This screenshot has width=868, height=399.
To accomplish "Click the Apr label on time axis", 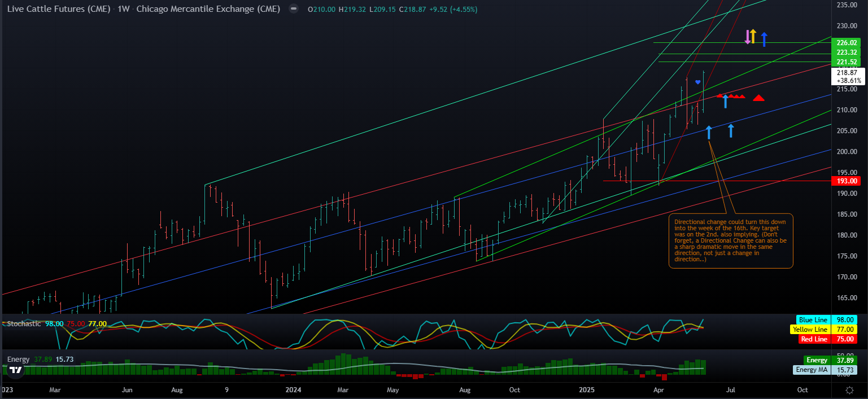I will (658, 390).
